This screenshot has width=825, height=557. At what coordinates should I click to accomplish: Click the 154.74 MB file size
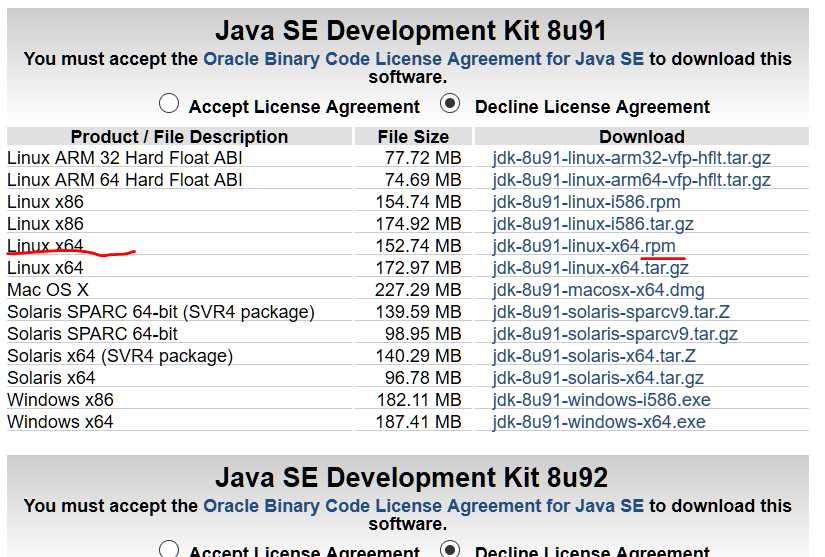(418, 202)
